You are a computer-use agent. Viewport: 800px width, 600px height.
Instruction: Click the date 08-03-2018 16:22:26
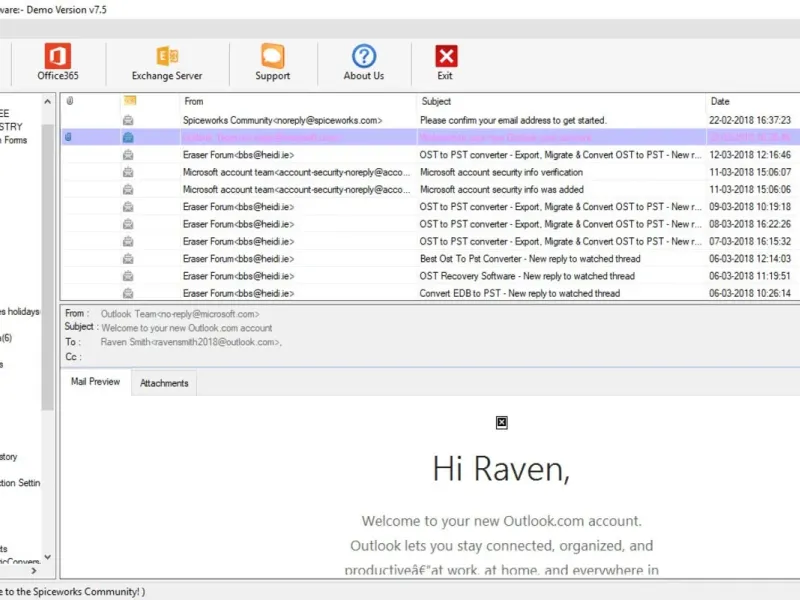click(749, 224)
